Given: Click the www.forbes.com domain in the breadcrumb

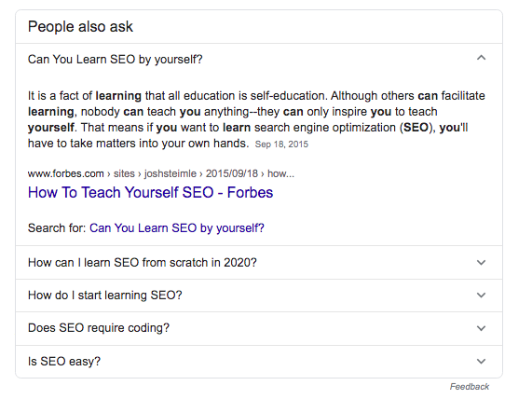Looking at the screenshot, I should [66, 173].
